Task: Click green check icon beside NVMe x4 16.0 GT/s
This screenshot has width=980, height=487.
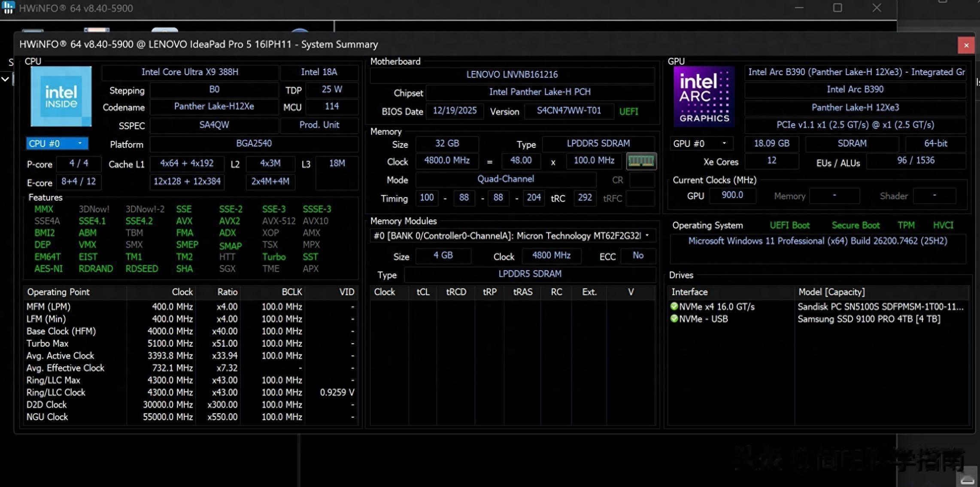Action: click(674, 306)
